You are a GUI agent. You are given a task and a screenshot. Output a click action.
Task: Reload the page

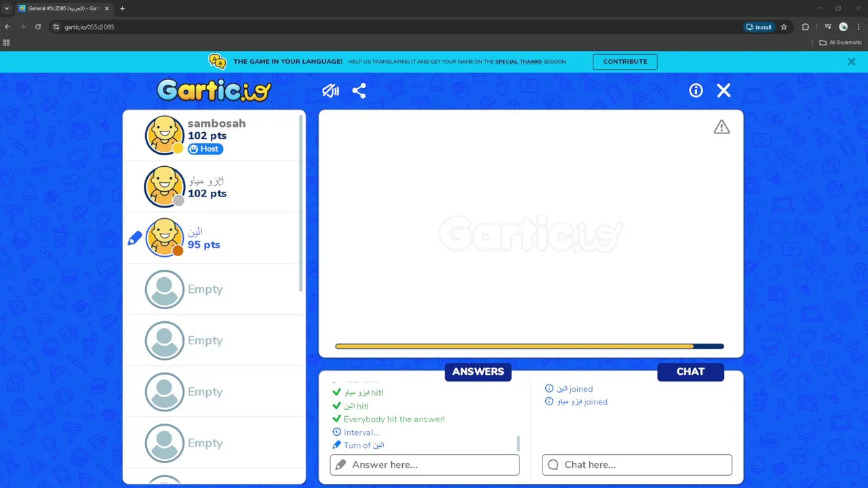point(38,27)
